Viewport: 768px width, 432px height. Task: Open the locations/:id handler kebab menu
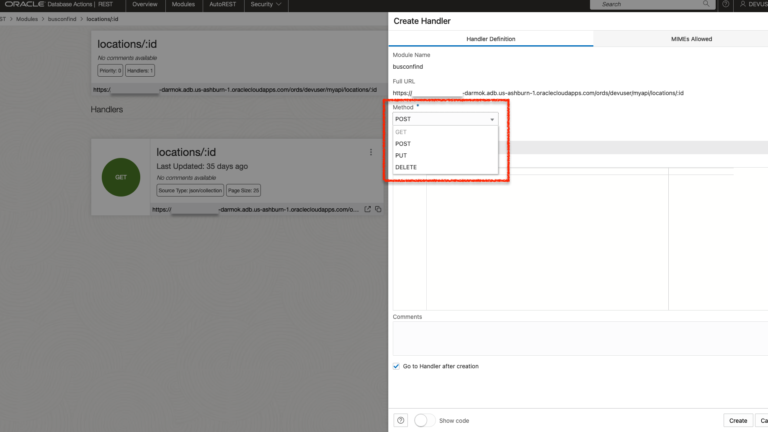pos(371,152)
